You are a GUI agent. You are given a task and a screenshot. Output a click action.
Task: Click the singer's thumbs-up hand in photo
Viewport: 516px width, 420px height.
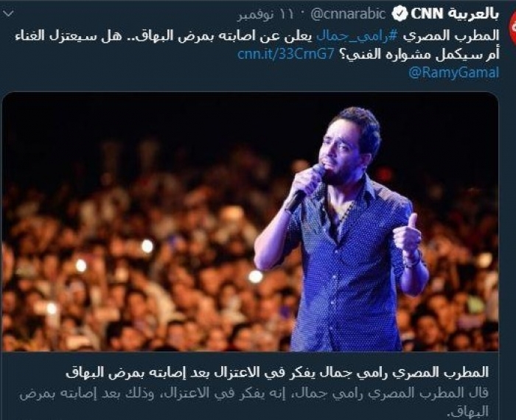(x=408, y=234)
